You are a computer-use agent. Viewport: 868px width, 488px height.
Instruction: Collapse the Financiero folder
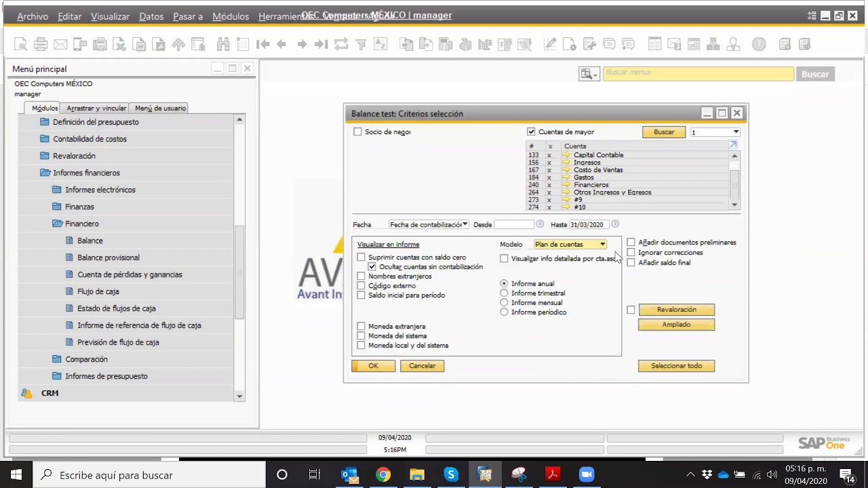tap(57, 224)
